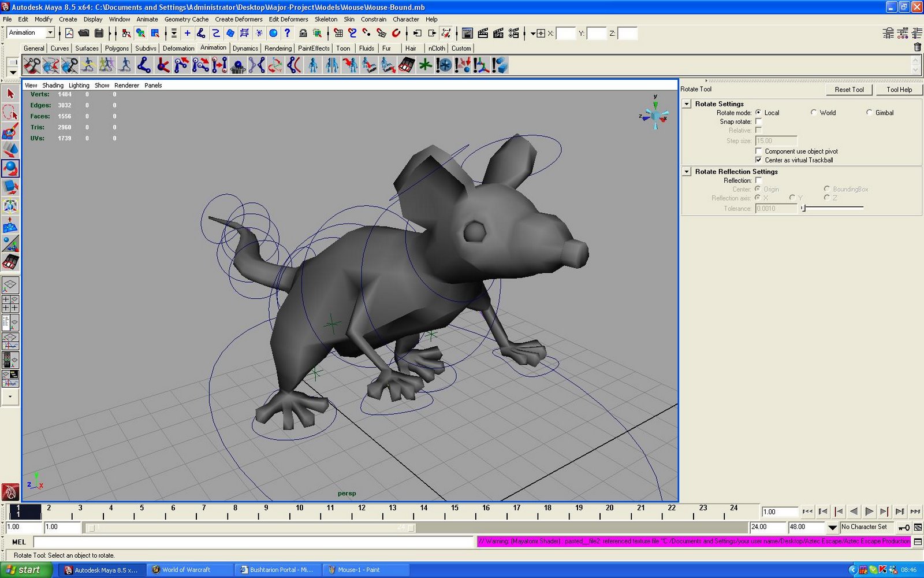Toggle the auto keyframe key icon

[904, 527]
